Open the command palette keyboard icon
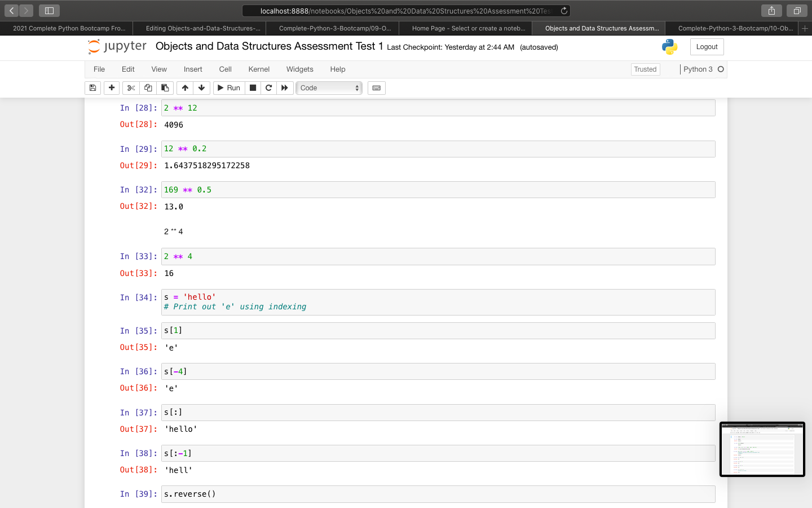 click(x=376, y=87)
